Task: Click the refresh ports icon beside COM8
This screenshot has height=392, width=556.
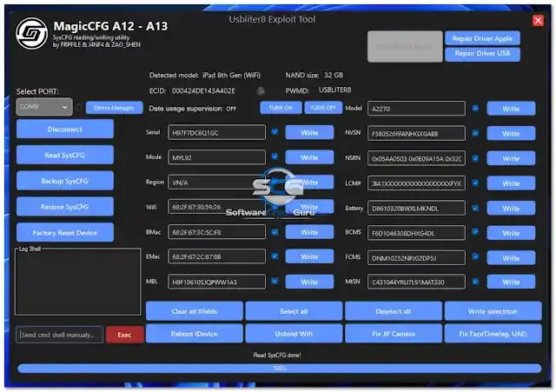Action: 79,107
